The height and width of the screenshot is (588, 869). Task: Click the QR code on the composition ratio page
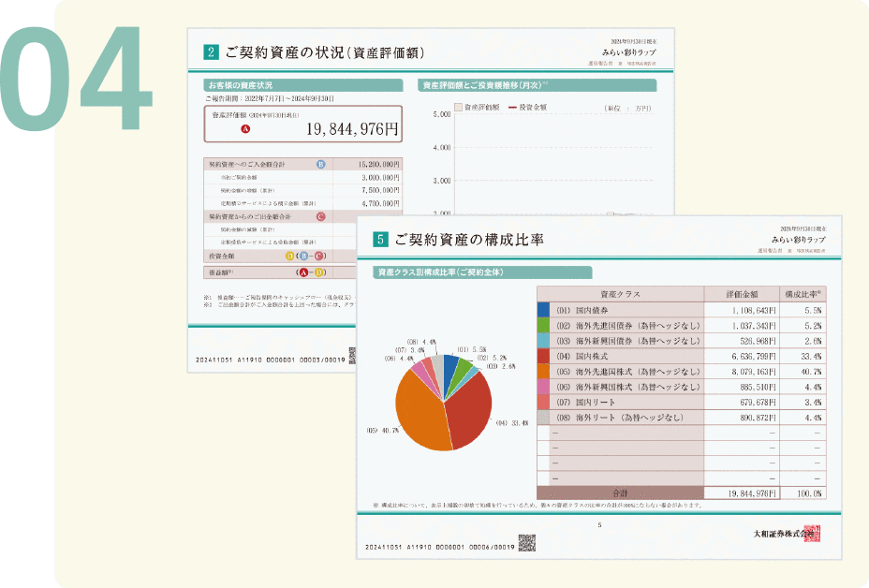(526, 542)
